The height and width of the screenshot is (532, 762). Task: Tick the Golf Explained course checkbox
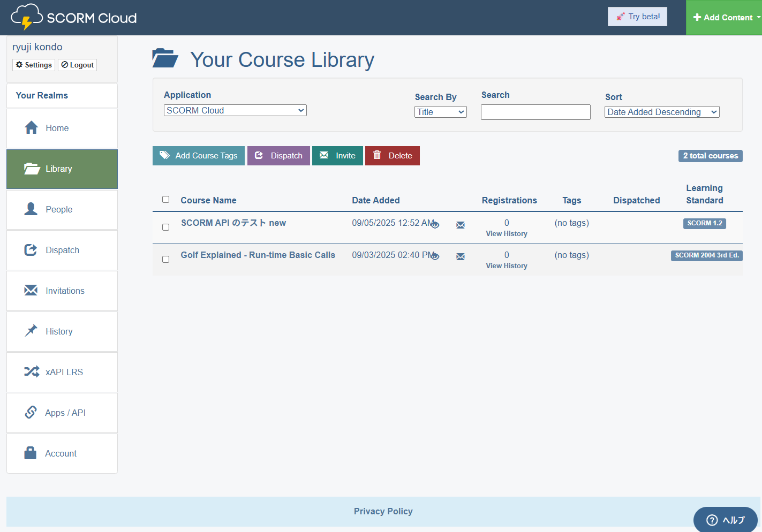click(x=166, y=260)
